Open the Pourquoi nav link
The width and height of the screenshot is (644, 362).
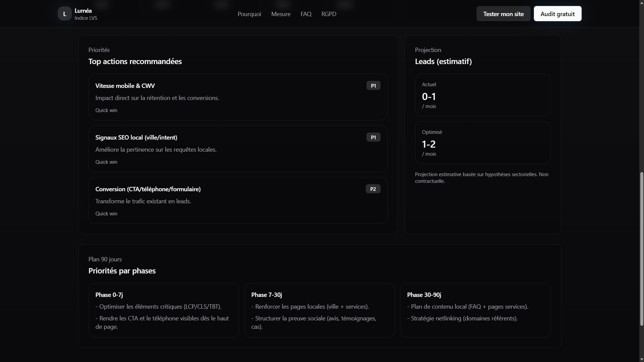tap(249, 14)
